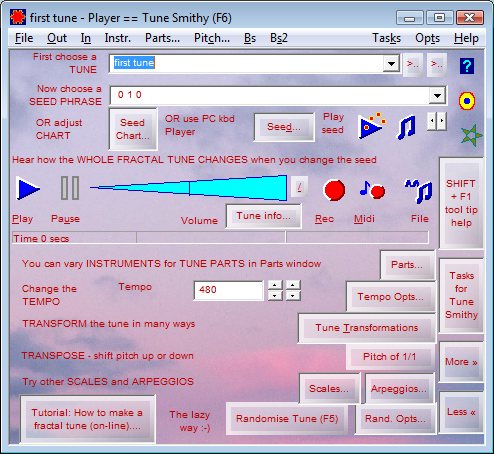The height and width of the screenshot is (454, 494).
Task: Click the 'Volume' label
Action: click(x=199, y=220)
